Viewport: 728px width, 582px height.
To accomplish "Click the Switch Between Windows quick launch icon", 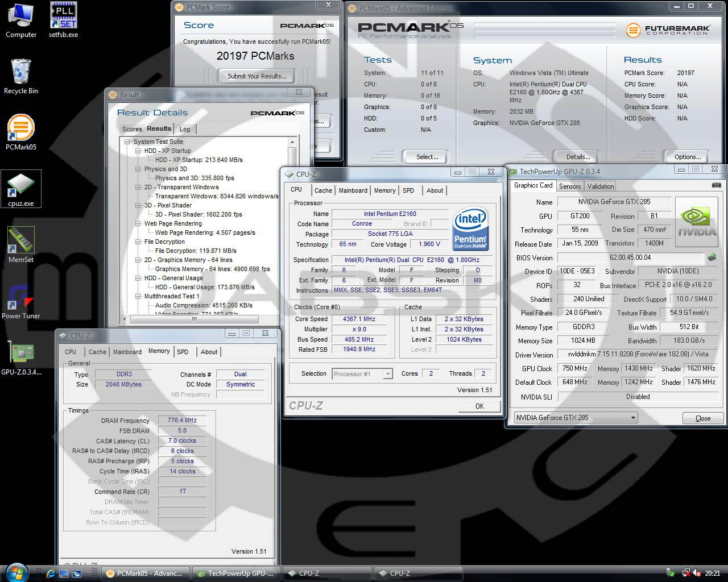I will [77, 573].
